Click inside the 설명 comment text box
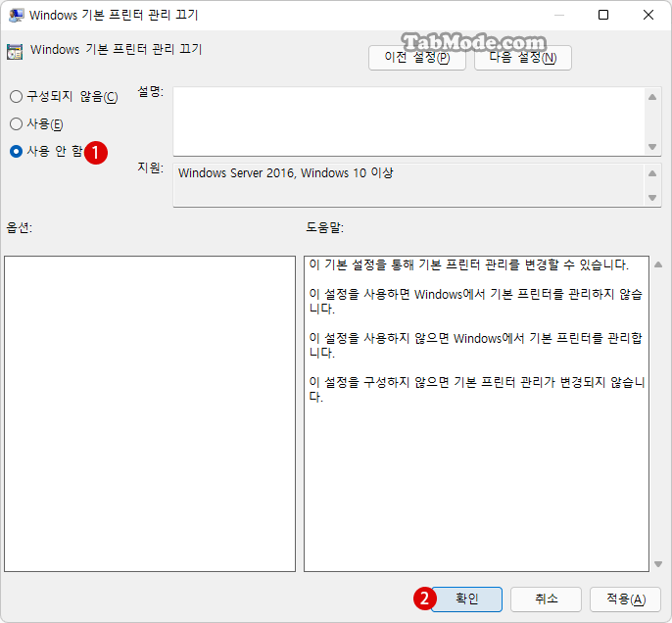672x623 pixels. [x=409, y=121]
